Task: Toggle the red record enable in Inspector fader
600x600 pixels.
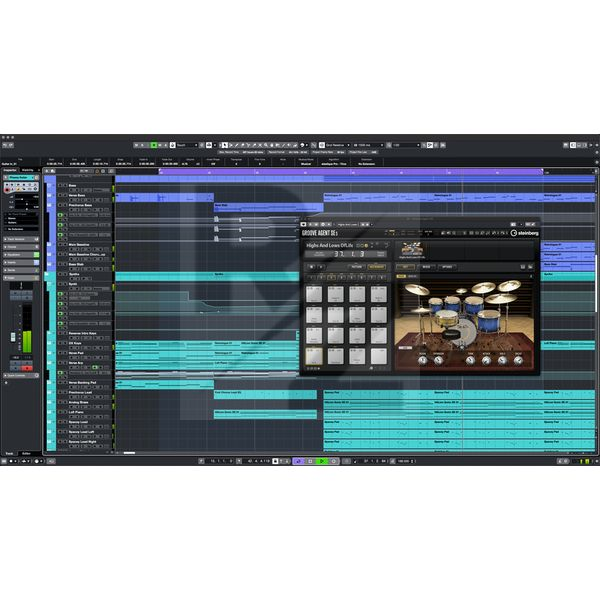Action: 27,368
